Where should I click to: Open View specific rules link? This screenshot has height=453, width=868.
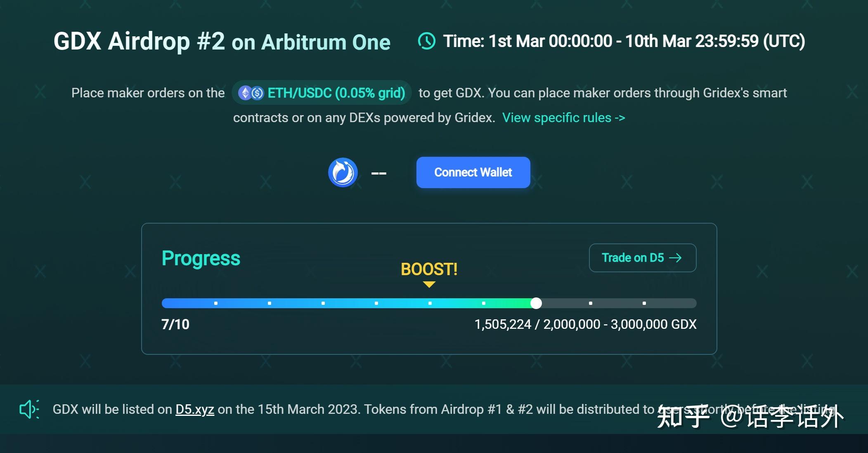[x=563, y=118]
